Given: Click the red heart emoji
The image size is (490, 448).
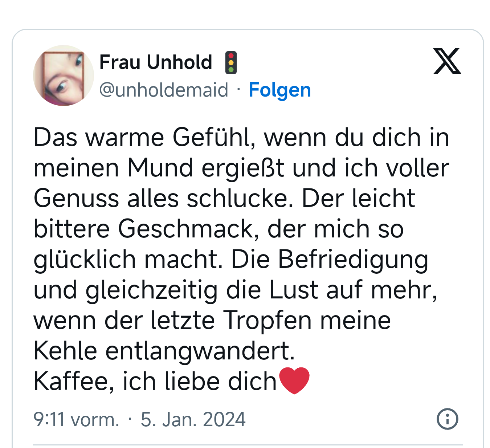Looking at the screenshot, I should [x=294, y=380].
